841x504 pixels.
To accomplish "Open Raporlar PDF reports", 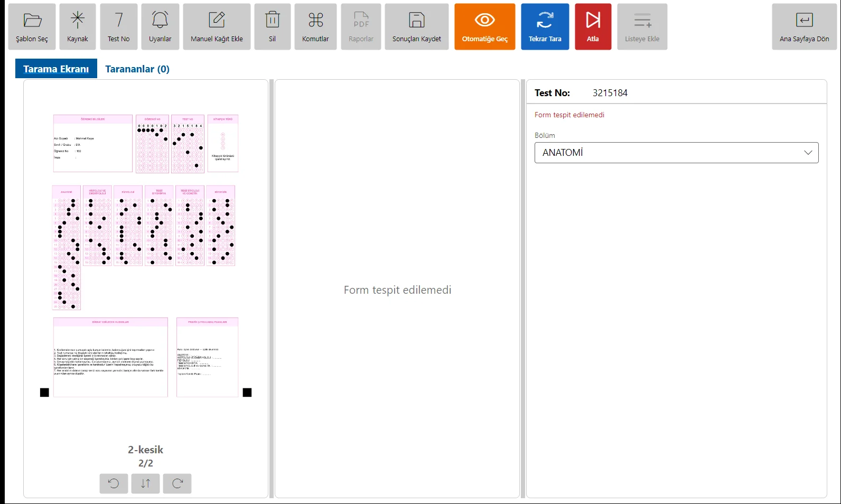I will tap(361, 27).
